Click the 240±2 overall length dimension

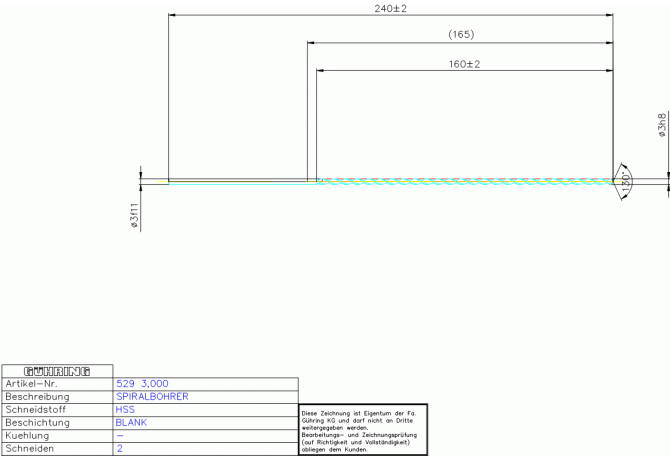point(390,8)
